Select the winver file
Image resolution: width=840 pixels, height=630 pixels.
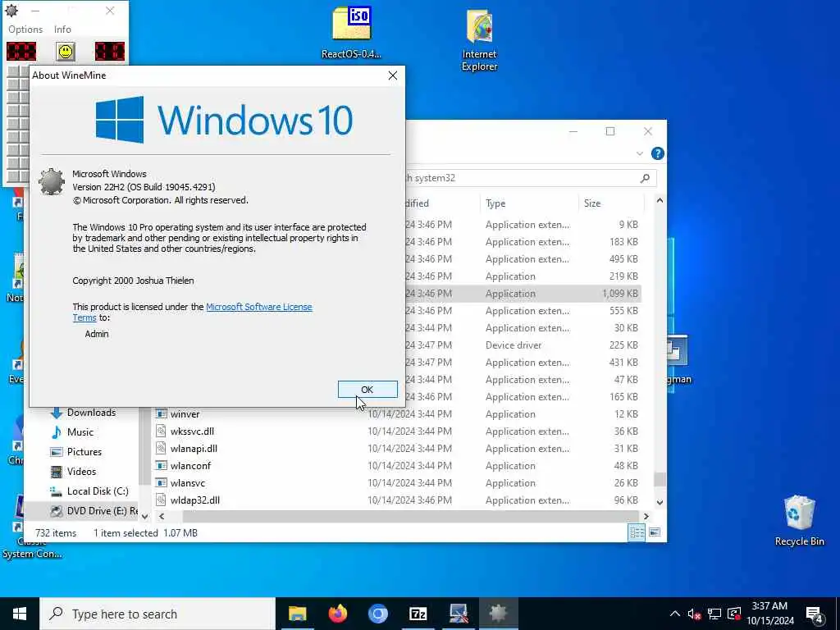[x=185, y=414]
